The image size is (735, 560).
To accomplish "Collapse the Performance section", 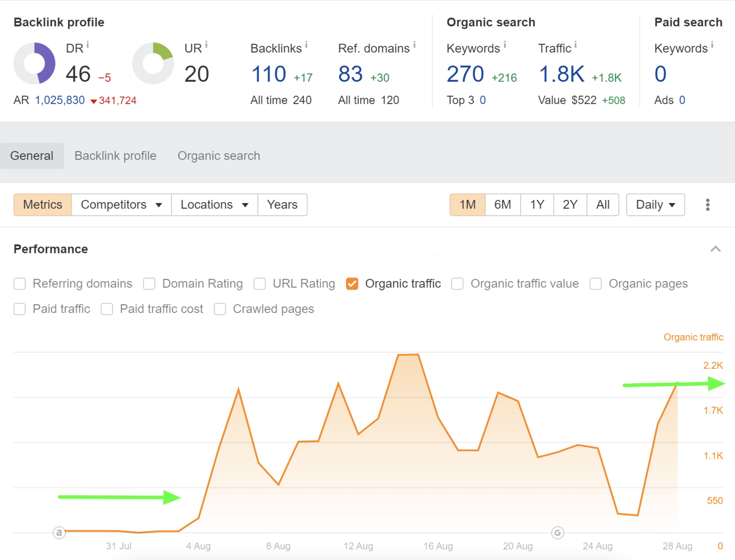I will click(715, 249).
